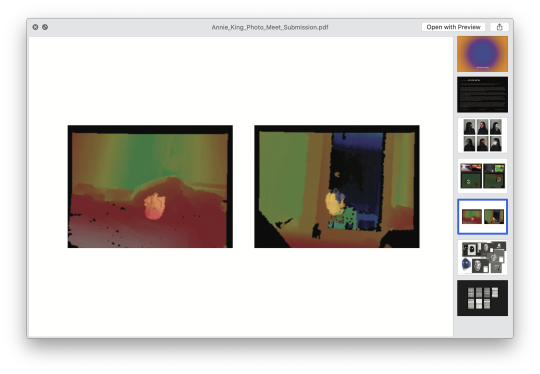This screenshot has width=540, height=374.
Task: Click the empty sidebar area below thumbnails
Action: (482, 326)
